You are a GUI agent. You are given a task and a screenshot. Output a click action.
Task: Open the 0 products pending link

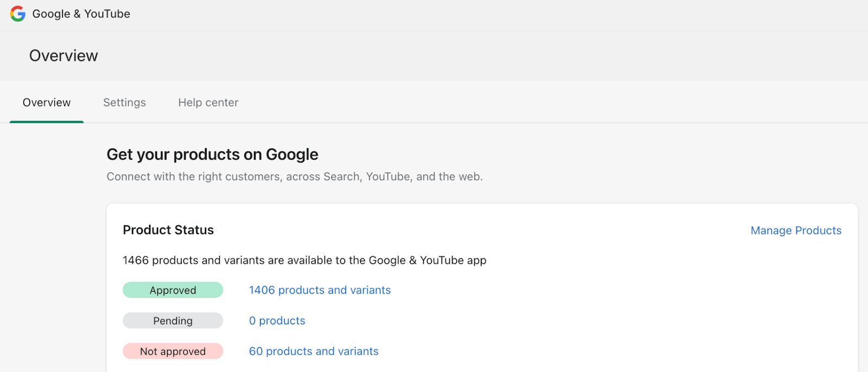coord(277,320)
